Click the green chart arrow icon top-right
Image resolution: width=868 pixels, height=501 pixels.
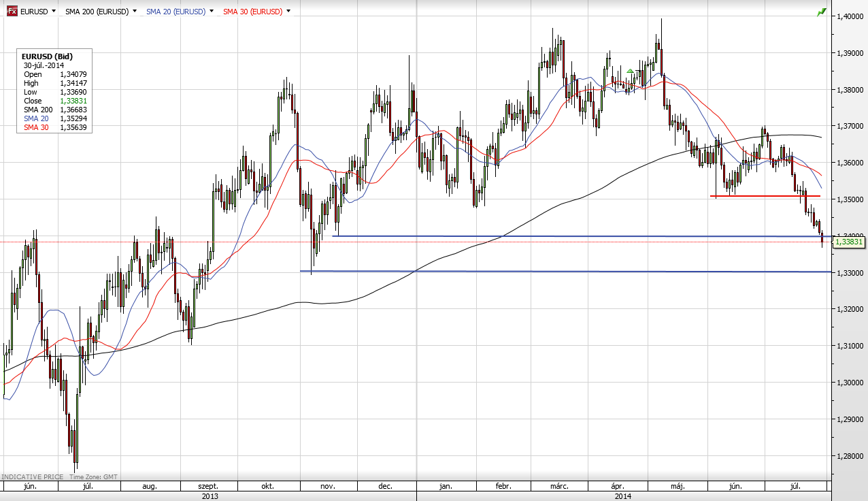pos(822,12)
